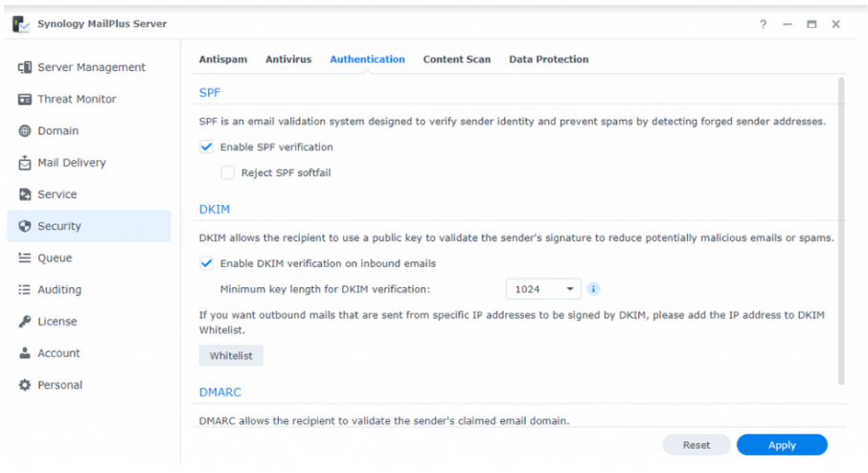Open License page
868x473 pixels.
(x=89, y=322)
